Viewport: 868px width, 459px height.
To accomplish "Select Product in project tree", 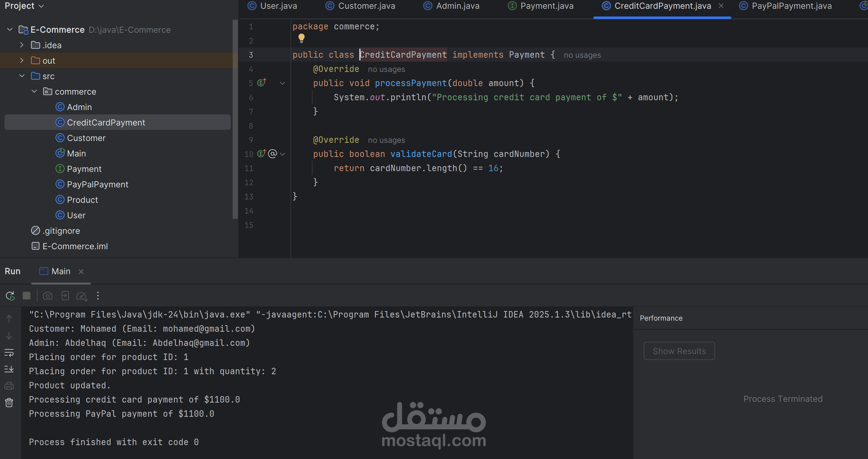I will tap(118, 200).
